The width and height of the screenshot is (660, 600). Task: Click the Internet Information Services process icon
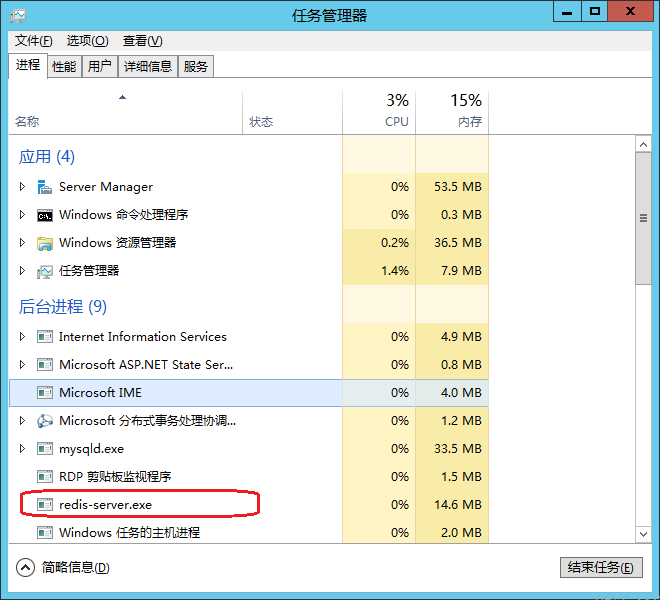(x=45, y=337)
